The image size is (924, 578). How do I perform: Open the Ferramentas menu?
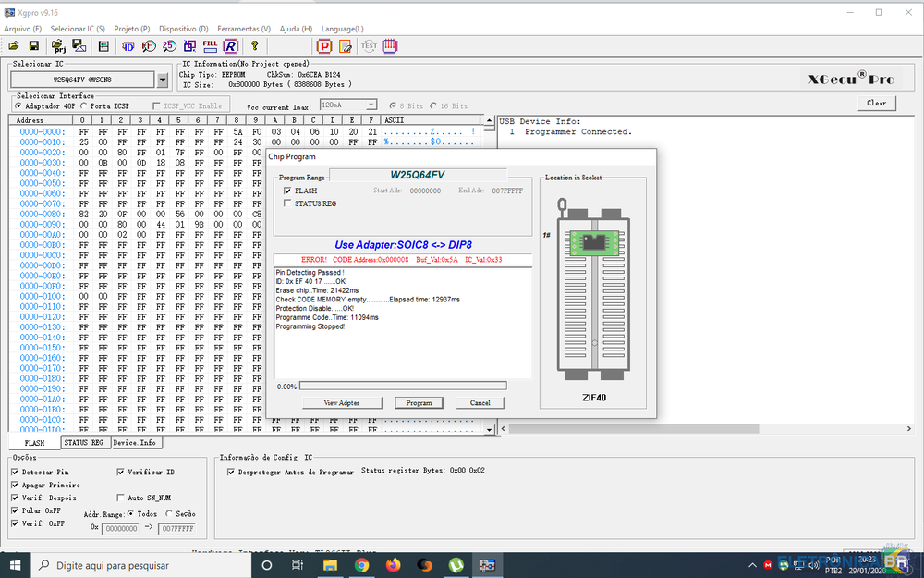click(x=244, y=29)
